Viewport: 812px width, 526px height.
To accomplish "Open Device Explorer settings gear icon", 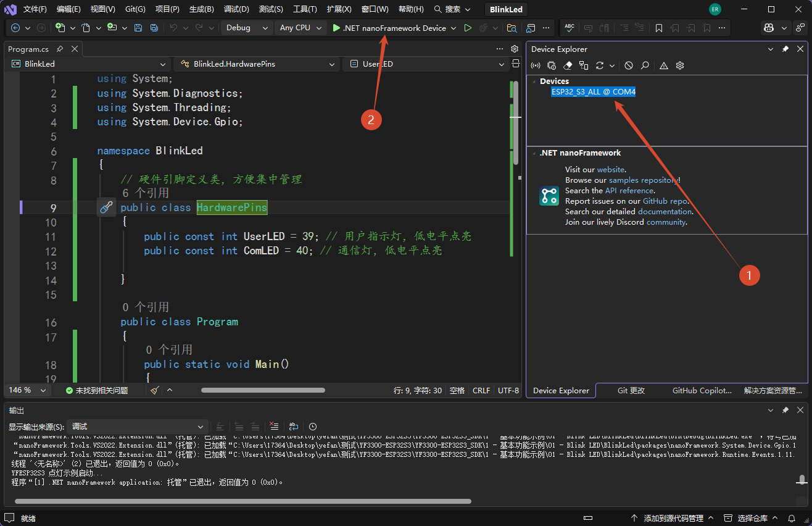I will tap(680, 65).
